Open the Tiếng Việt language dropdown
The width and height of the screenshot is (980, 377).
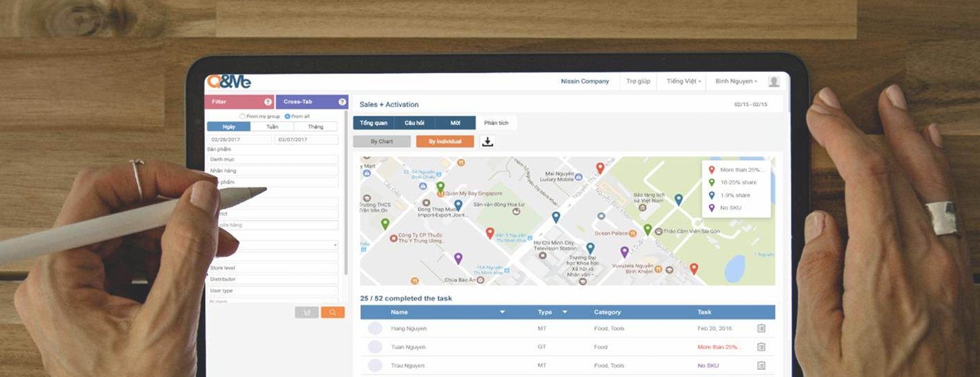(x=684, y=81)
